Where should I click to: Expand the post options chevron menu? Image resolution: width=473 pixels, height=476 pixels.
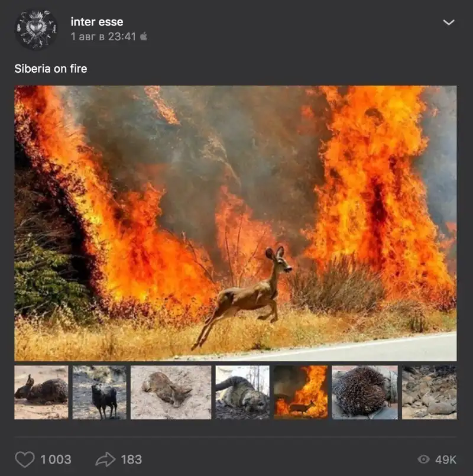[x=448, y=22]
